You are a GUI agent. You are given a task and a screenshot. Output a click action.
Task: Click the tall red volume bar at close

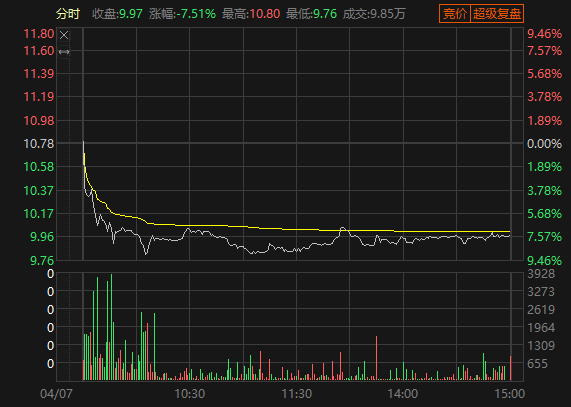(511, 368)
